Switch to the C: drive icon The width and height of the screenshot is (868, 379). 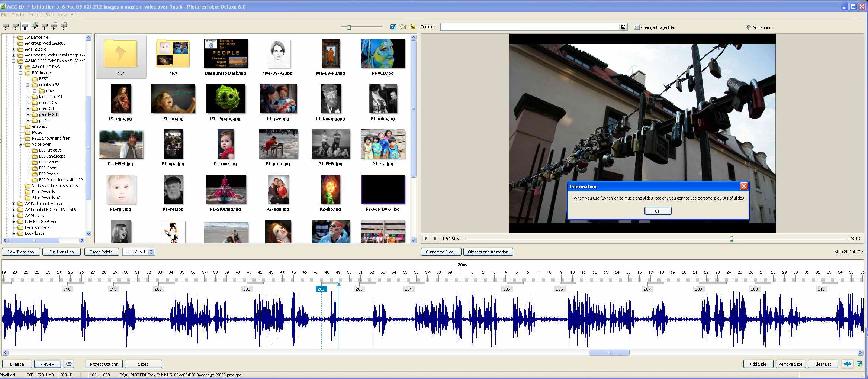[6, 26]
